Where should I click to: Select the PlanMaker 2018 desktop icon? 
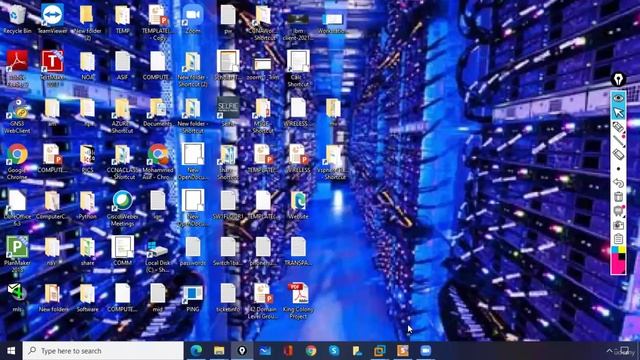(17, 255)
